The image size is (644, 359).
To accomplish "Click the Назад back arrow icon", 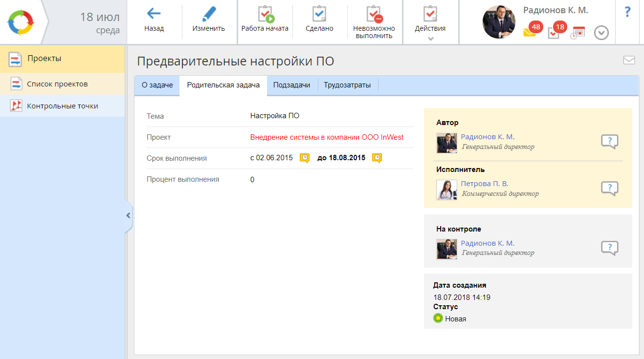I will pyautogui.click(x=154, y=14).
